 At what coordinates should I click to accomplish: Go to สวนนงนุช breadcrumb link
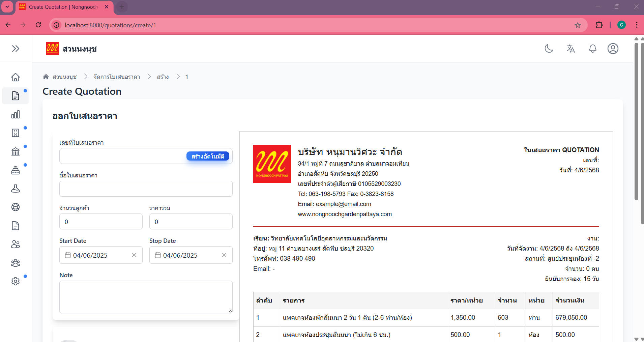(x=64, y=77)
